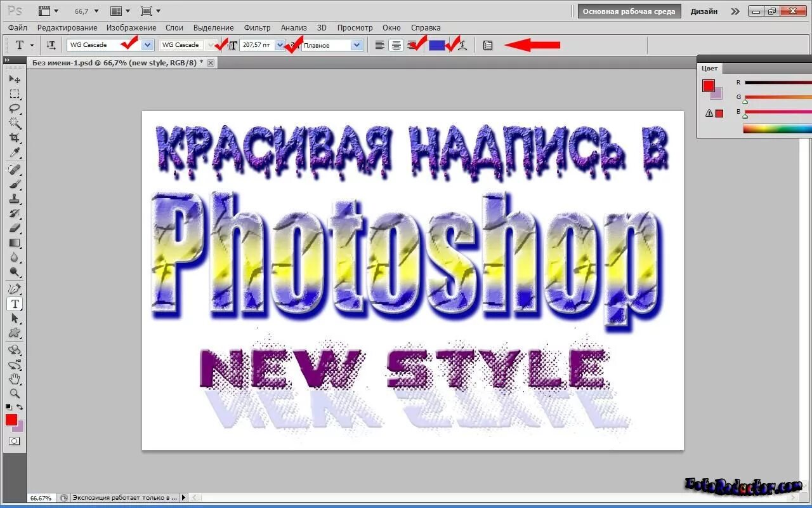Open the anti-aliasing Плавное dropdown

(x=357, y=45)
